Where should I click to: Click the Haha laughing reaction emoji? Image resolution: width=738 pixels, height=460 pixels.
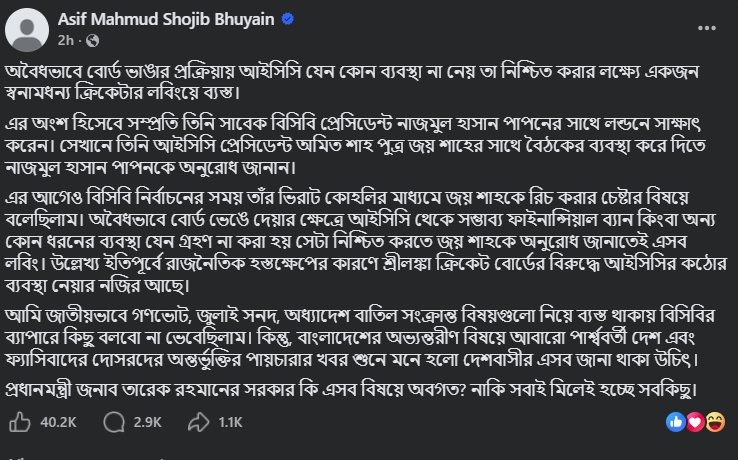click(714, 422)
